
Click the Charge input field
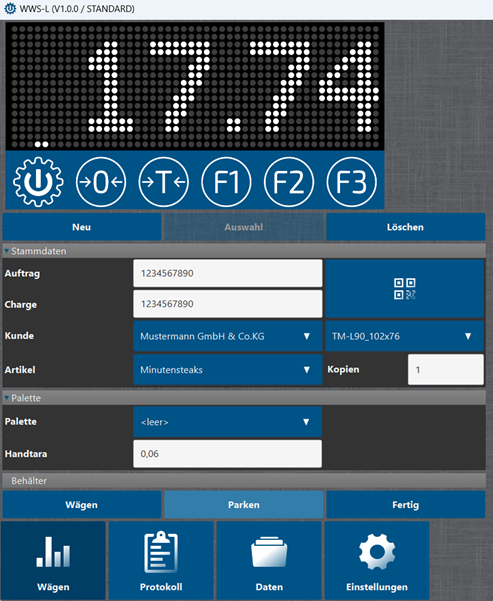pos(228,304)
